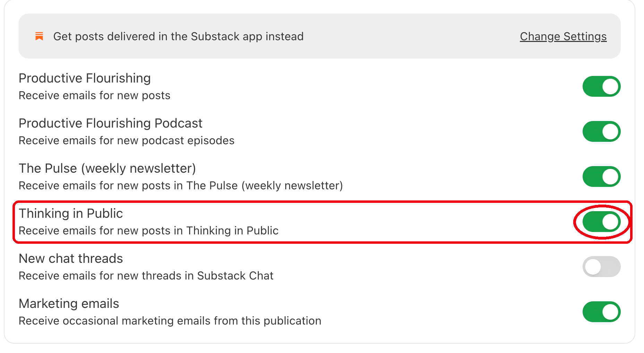Click the orange Substack bookmark icon
644x353 pixels.
pyautogui.click(x=39, y=36)
